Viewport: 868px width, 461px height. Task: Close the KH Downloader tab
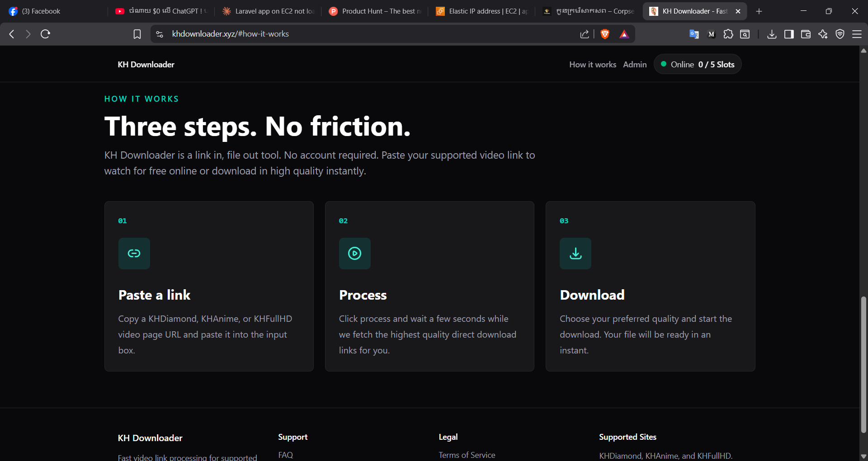click(738, 11)
